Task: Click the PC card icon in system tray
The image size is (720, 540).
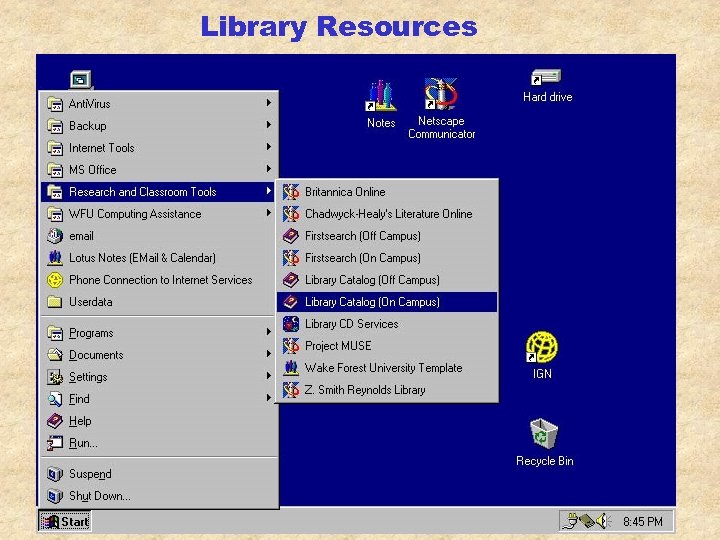Action: (587, 521)
